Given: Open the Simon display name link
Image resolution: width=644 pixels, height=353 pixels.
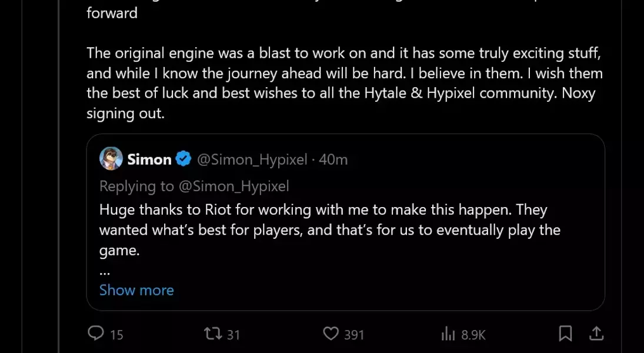Looking at the screenshot, I should [149, 159].
